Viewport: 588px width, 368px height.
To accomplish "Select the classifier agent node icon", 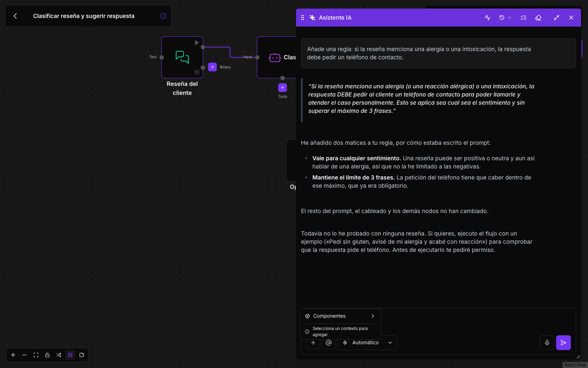I will pyautogui.click(x=275, y=58).
